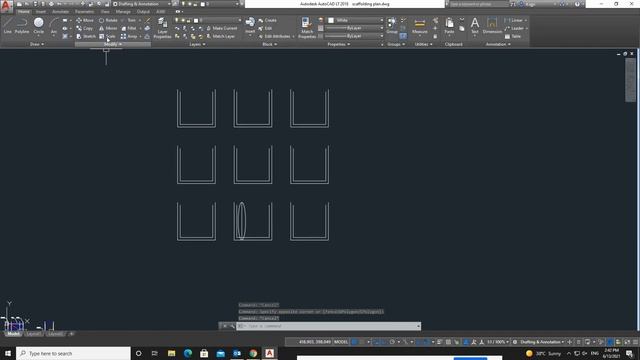Click the Stretch tool
This screenshot has height=360, width=640.
pos(86,36)
